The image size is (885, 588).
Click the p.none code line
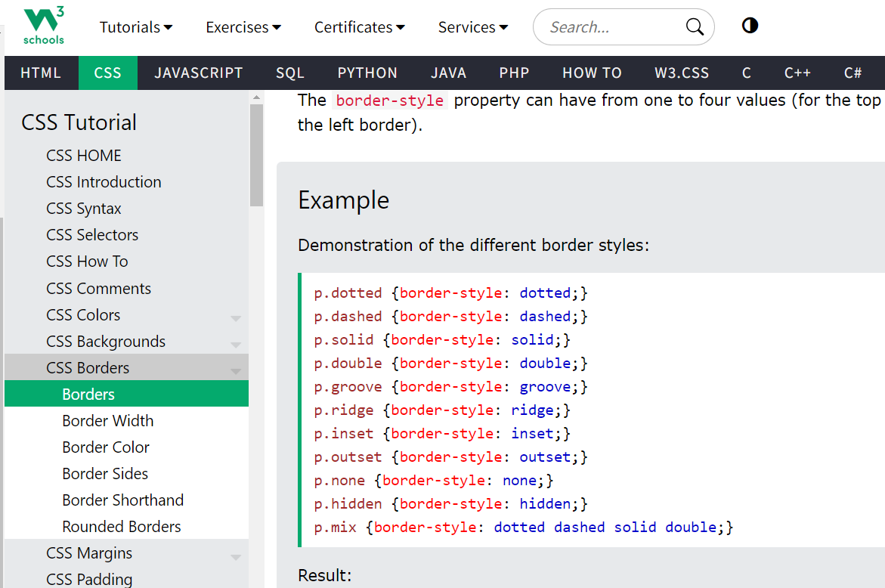tap(434, 480)
